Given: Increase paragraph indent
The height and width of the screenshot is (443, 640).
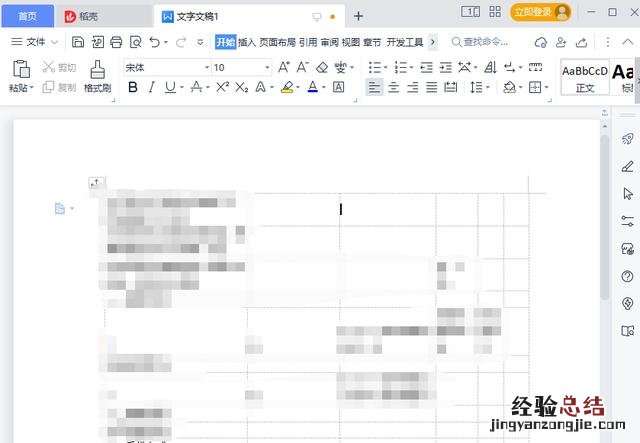Looking at the screenshot, I should 445,67.
